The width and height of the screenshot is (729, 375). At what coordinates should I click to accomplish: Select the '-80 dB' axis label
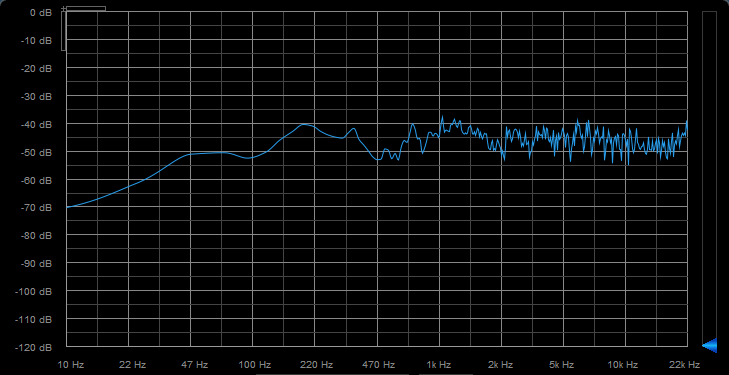click(37, 236)
